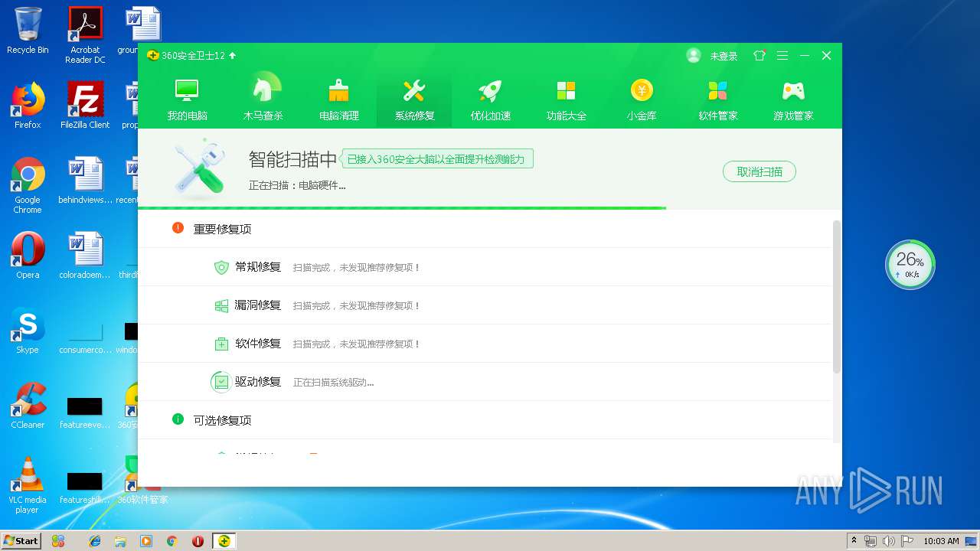Screen dimensions: 980x551
Task: Open Windows Explorer folder in taskbar
Action: click(x=120, y=541)
